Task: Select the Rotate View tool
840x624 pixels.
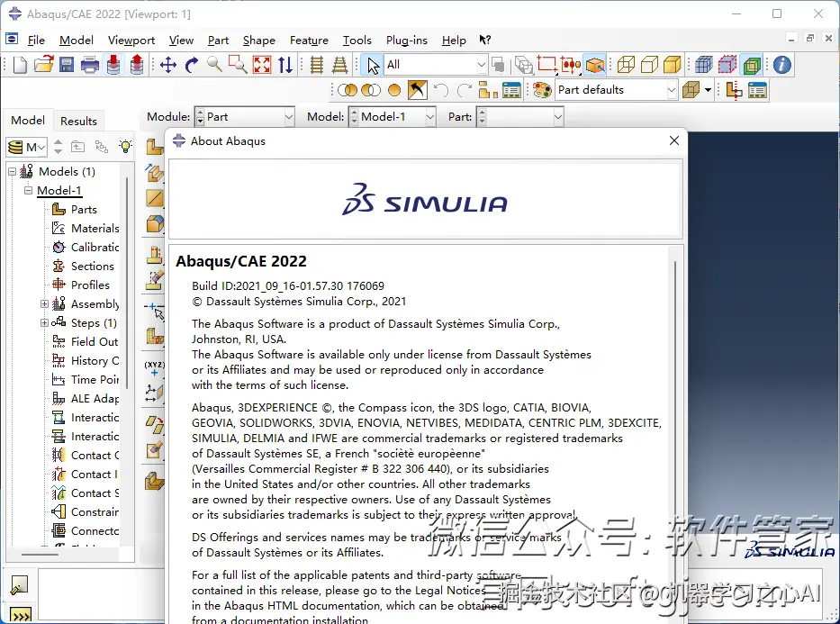Action: click(191, 65)
